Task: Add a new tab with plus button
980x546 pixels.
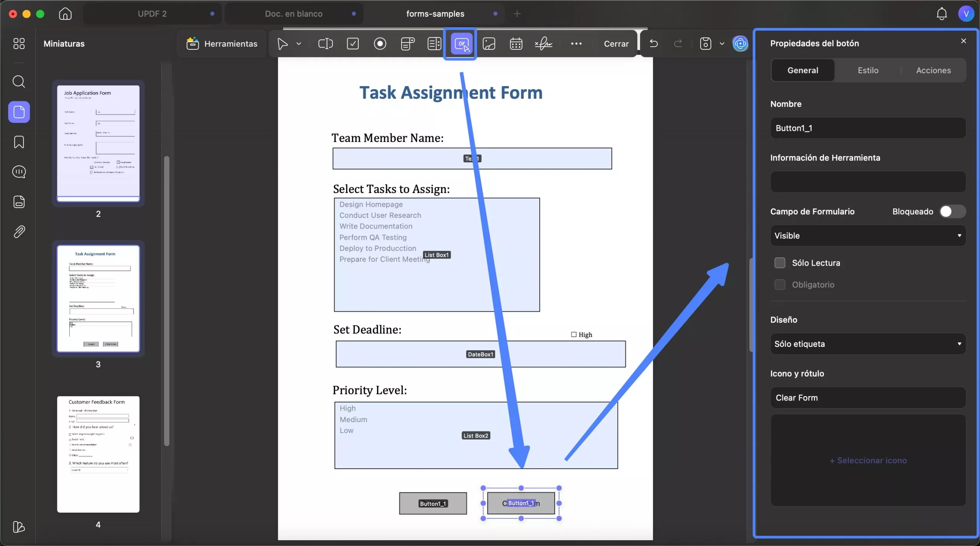Action: coord(517,14)
